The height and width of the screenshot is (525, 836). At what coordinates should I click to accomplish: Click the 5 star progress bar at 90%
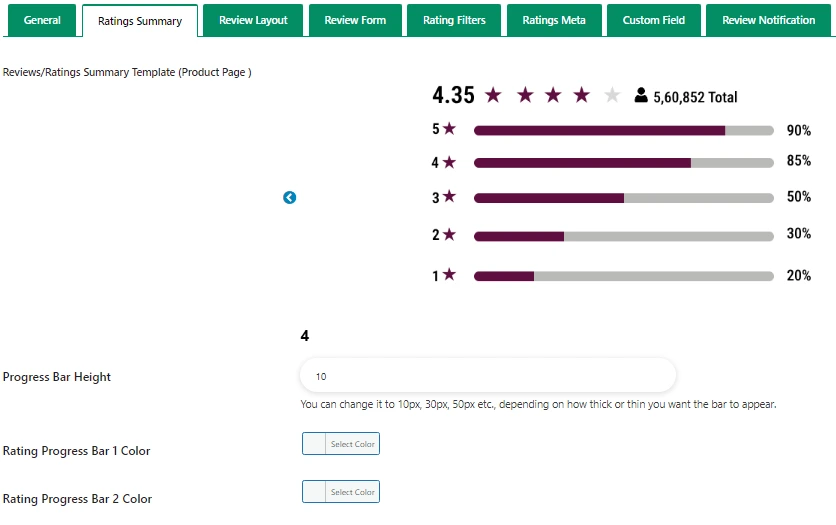click(x=623, y=130)
